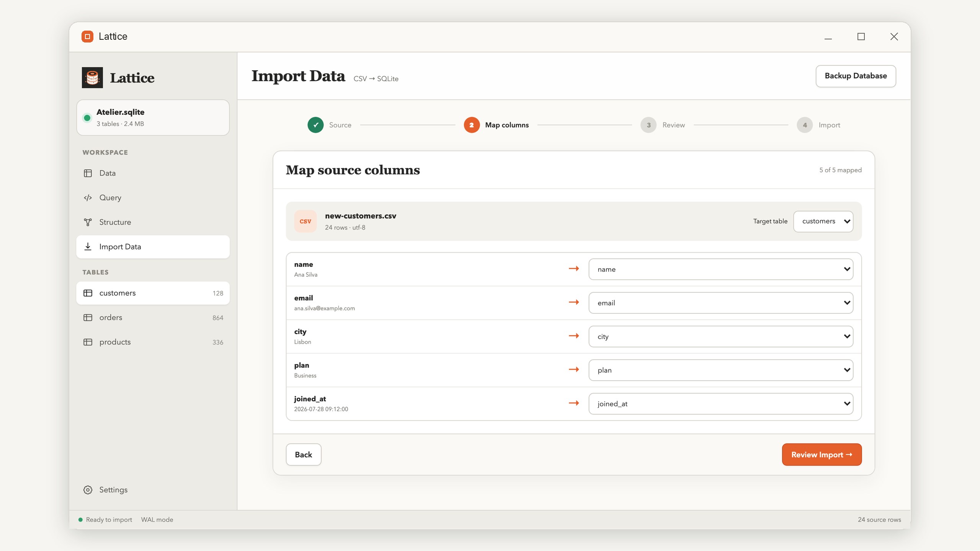Click the green checkmark Source step icon
The image size is (980, 551).
[x=315, y=125]
